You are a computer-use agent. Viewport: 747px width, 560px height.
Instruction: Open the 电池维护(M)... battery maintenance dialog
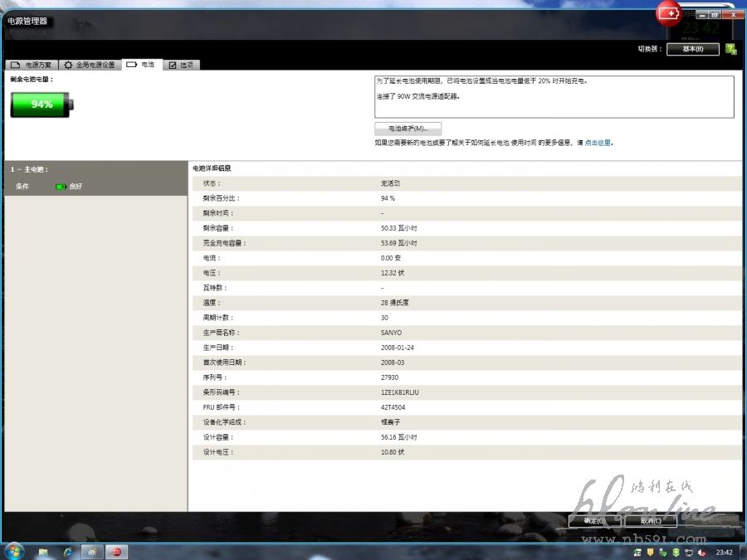tap(408, 129)
